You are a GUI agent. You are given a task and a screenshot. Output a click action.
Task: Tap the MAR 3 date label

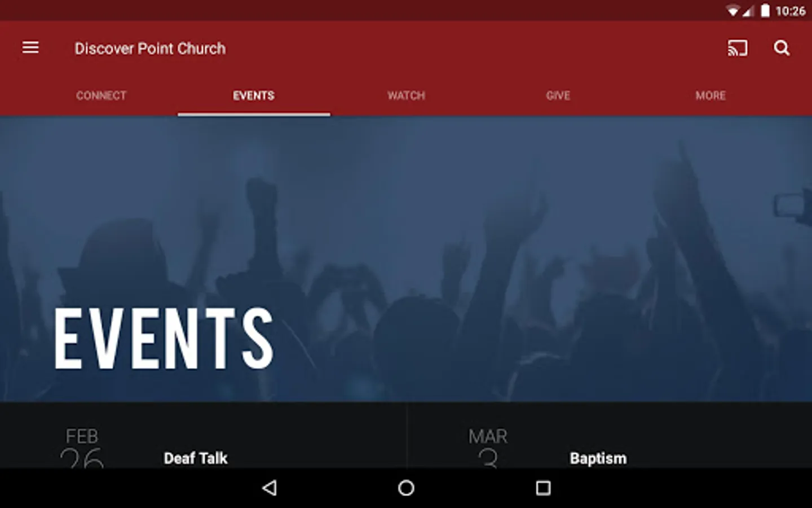point(488,448)
